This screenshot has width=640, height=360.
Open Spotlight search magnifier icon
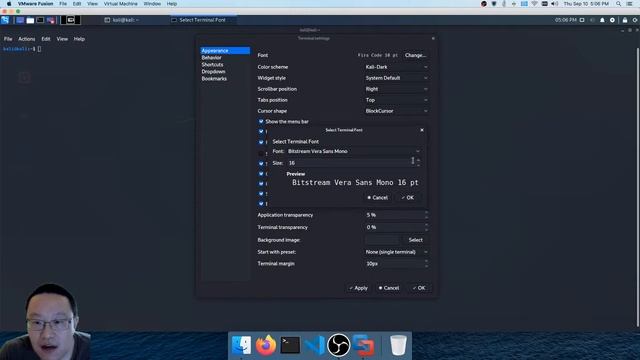(619, 4)
